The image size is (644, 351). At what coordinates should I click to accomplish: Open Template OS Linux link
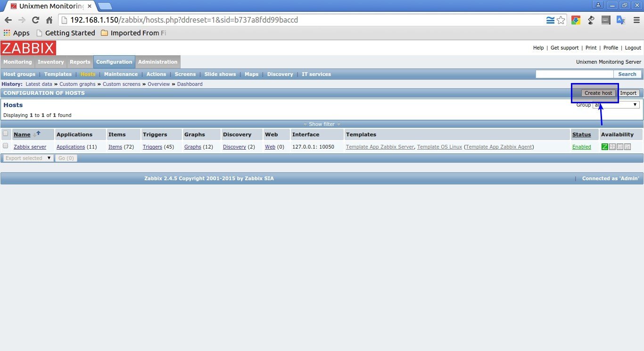[439, 147]
